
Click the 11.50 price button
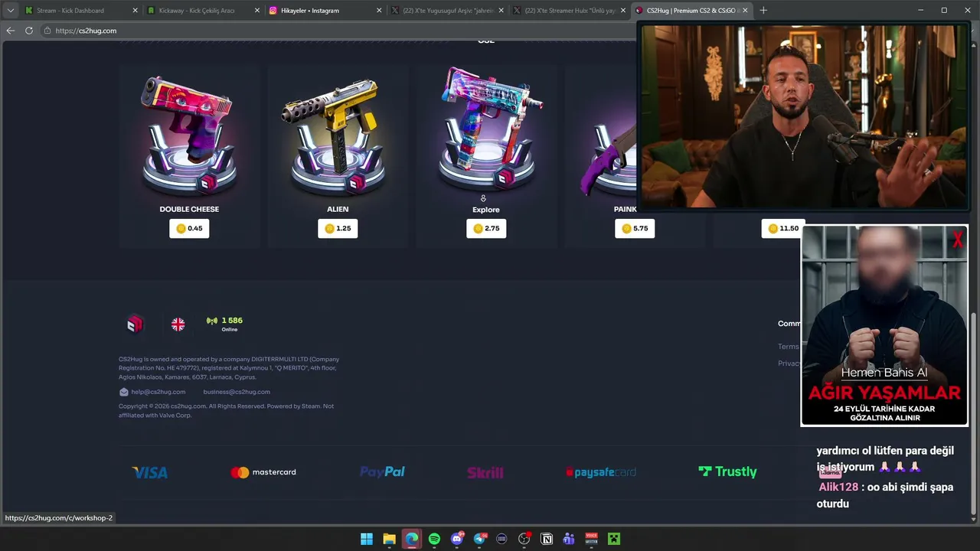783,229
